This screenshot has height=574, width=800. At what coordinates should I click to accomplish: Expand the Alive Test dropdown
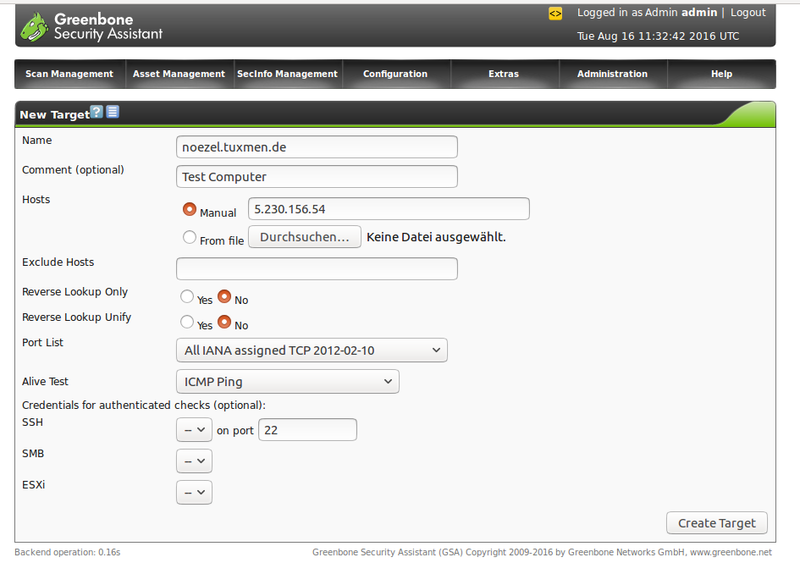(287, 381)
